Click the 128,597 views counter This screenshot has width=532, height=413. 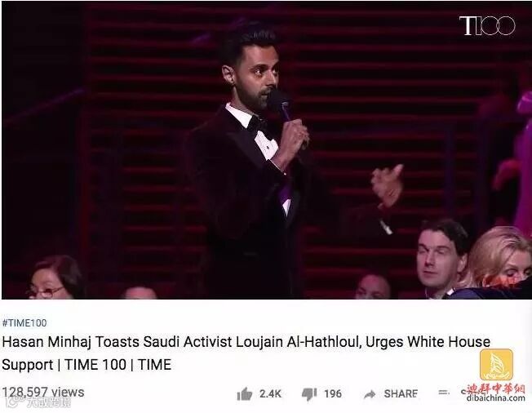(x=43, y=392)
